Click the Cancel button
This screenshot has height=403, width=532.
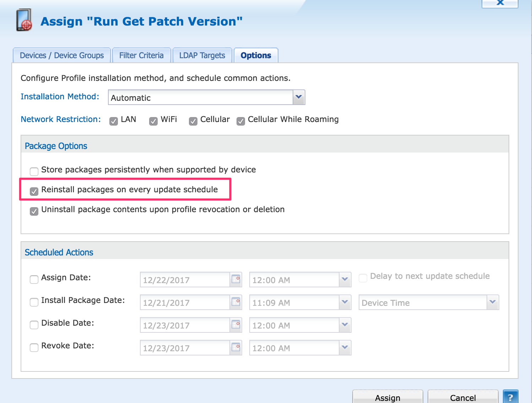click(462, 398)
